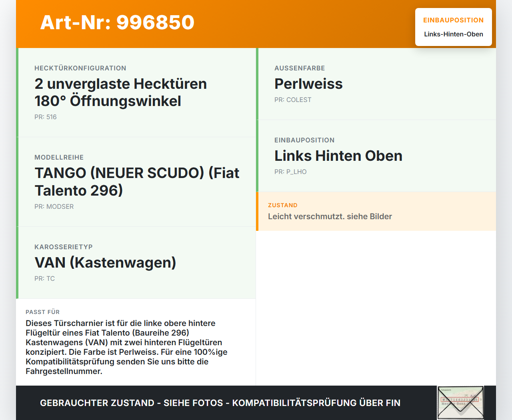Click the 'Perlweiss' color value
This screenshot has height=420, width=512.
[x=308, y=84]
